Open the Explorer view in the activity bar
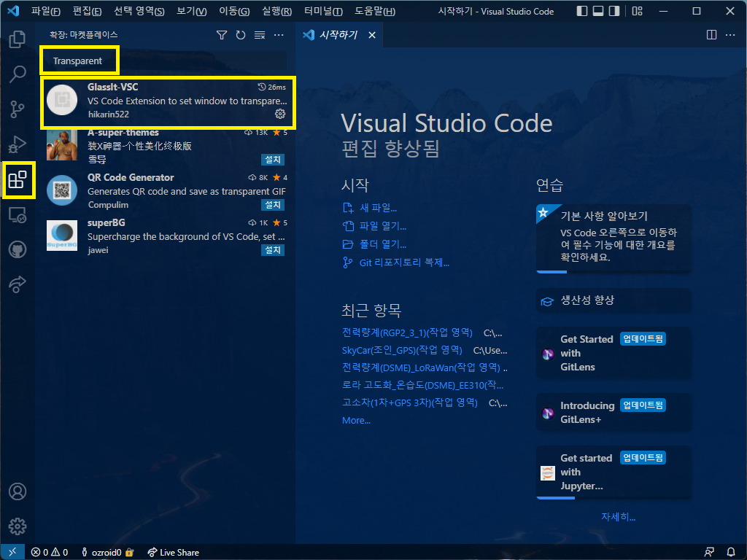 (18, 39)
